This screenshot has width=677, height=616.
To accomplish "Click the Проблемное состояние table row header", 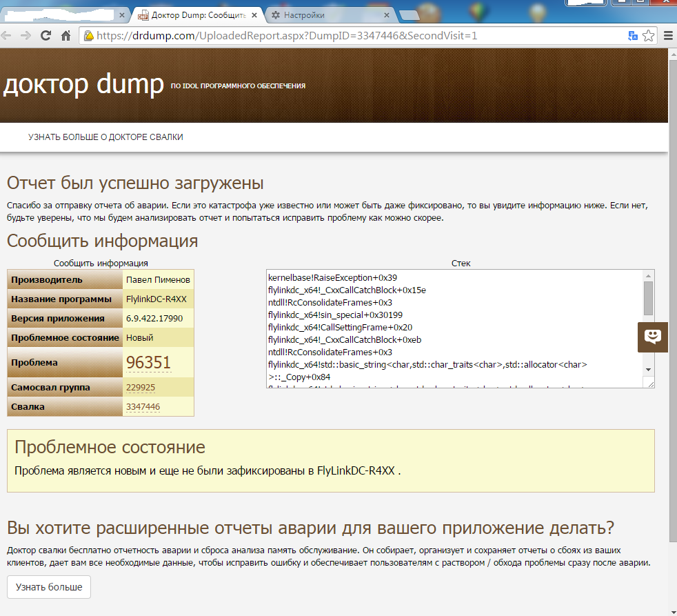I will 65,337.
